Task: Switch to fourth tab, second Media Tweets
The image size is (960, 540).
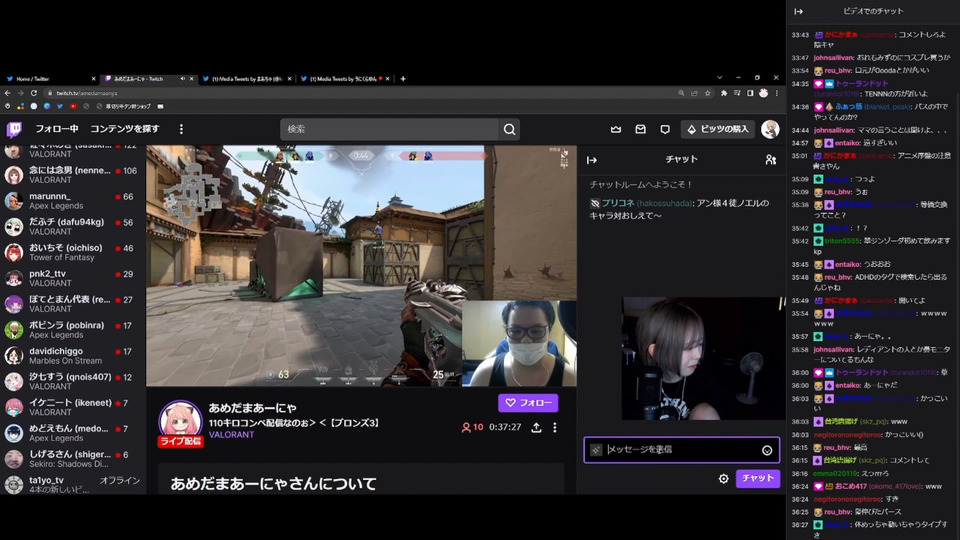Action: pyautogui.click(x=344, y=78)
